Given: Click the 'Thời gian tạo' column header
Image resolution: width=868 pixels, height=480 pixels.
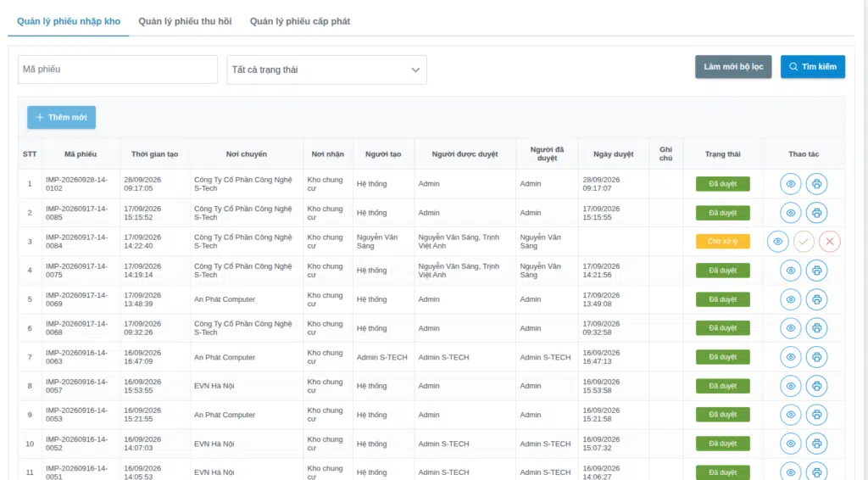Looking at the screenshot, I should tap(154, 153).
